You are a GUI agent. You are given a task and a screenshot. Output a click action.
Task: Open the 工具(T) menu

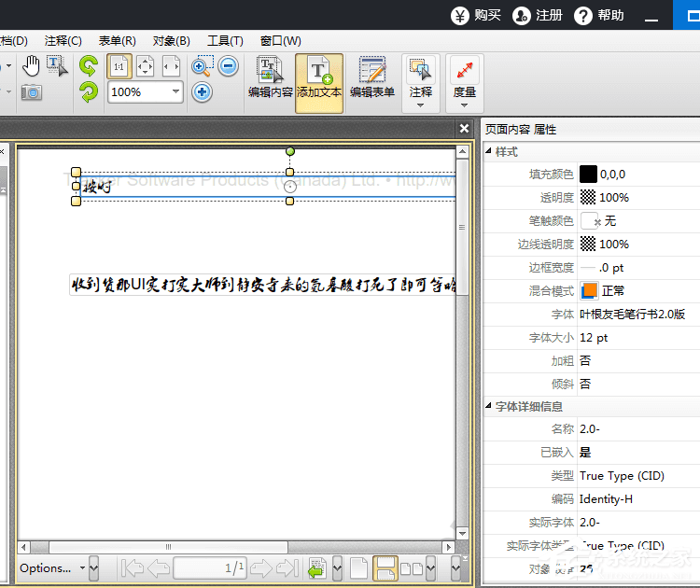coord(224,41)
